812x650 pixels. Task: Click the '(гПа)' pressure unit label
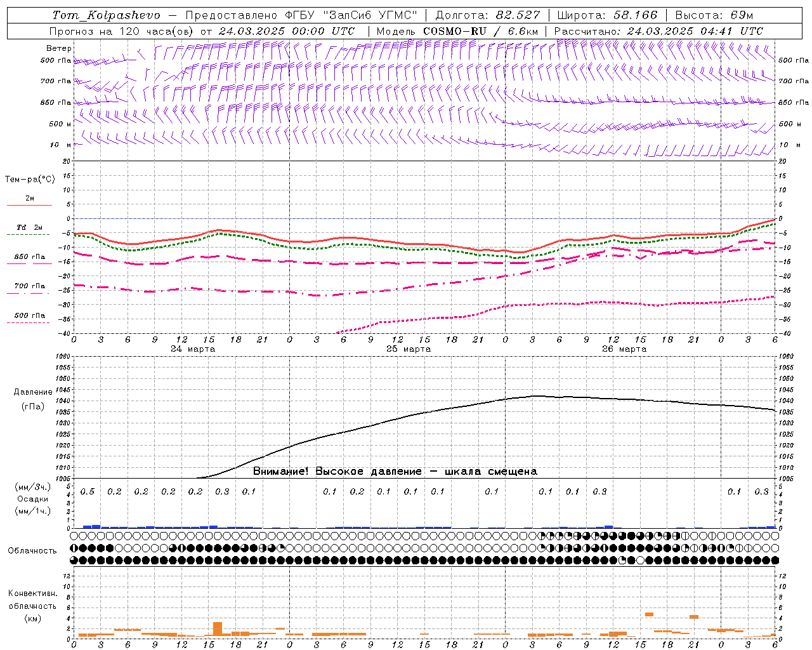pyautogui.click(x=33, y=406)
